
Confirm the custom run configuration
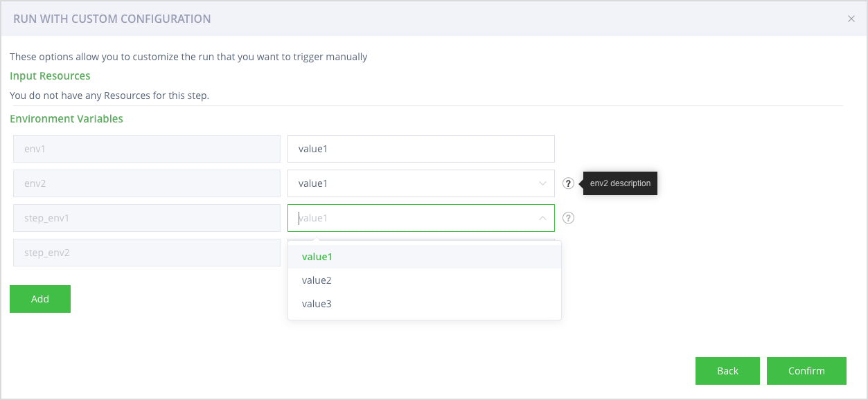click(x=806, y=371)
